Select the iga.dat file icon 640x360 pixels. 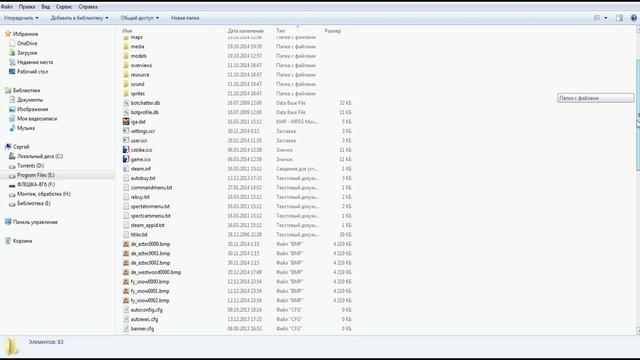pos(126,122)
